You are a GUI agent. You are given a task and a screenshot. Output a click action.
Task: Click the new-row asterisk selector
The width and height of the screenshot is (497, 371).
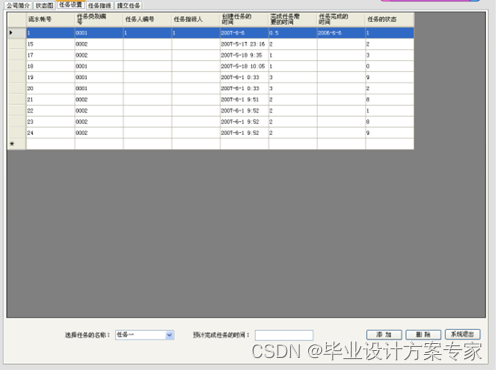[17, 144]
